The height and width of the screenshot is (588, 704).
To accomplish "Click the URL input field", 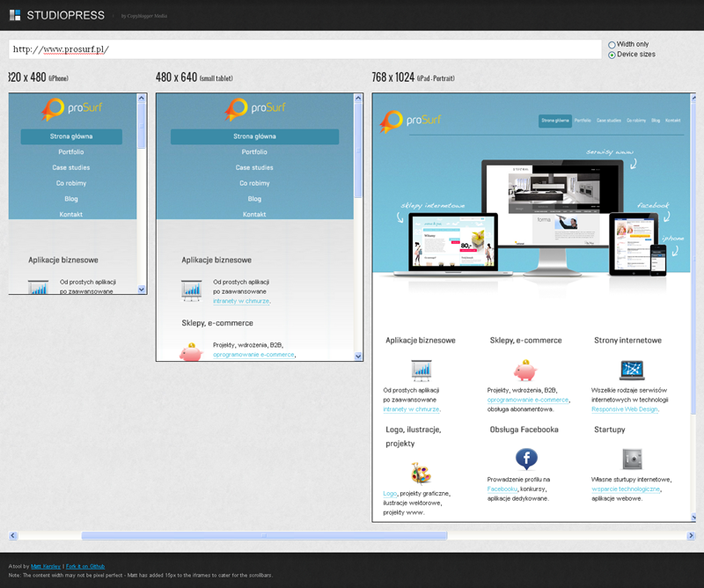I will (304, 49).
